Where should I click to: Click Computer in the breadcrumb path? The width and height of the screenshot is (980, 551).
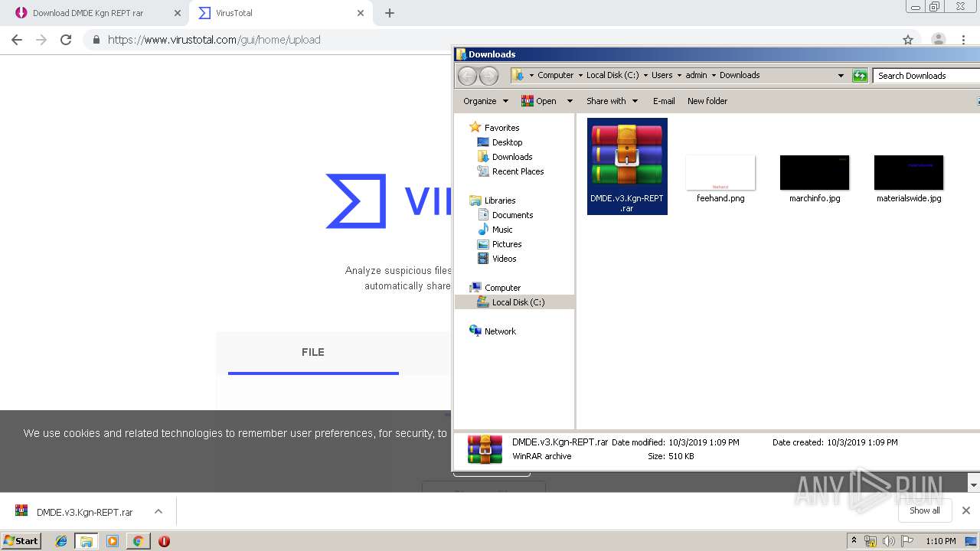click(x=555, y=75)
